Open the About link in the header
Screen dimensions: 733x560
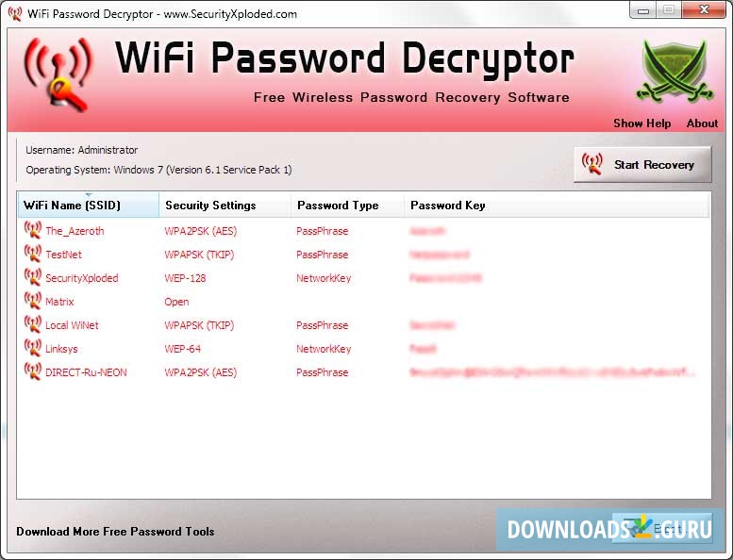point(702,124)
